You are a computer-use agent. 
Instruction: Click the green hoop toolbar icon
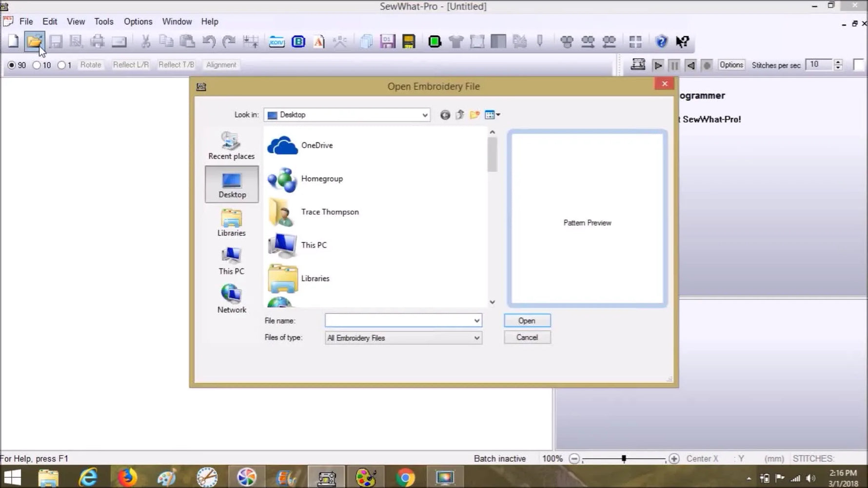click(434, 41)
